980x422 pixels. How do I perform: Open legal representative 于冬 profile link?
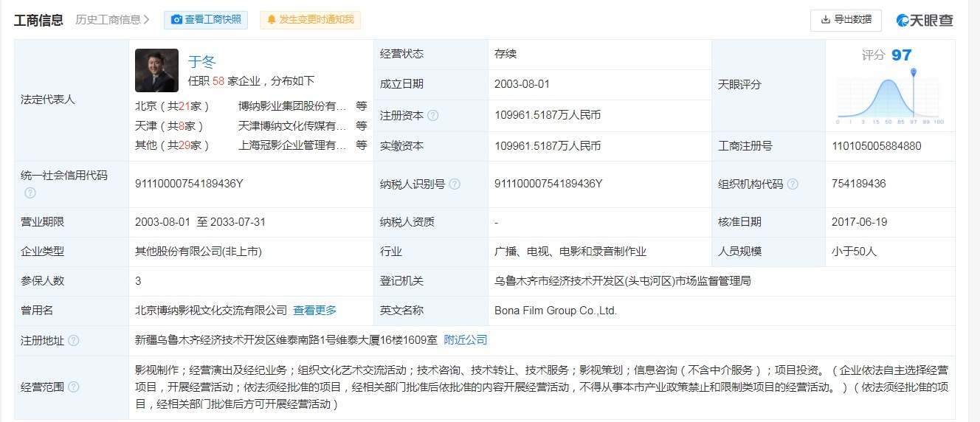pyautogui.click(x=201, y=62)
